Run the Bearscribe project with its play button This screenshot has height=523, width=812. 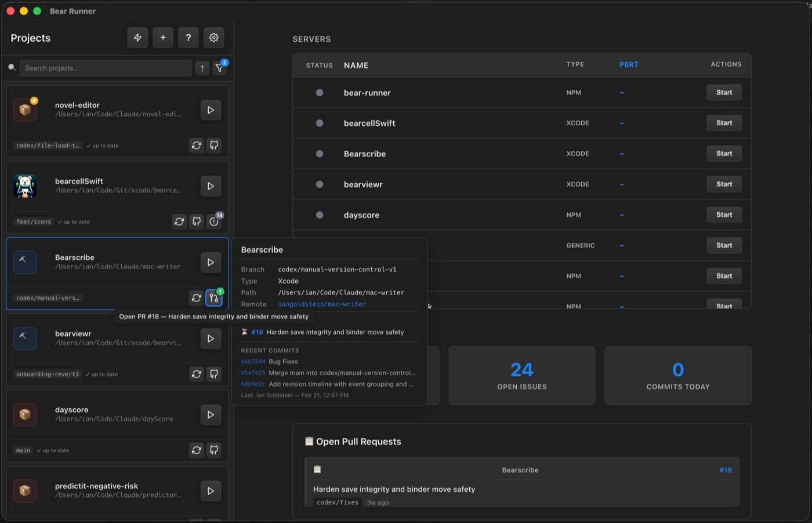point(211,262)
